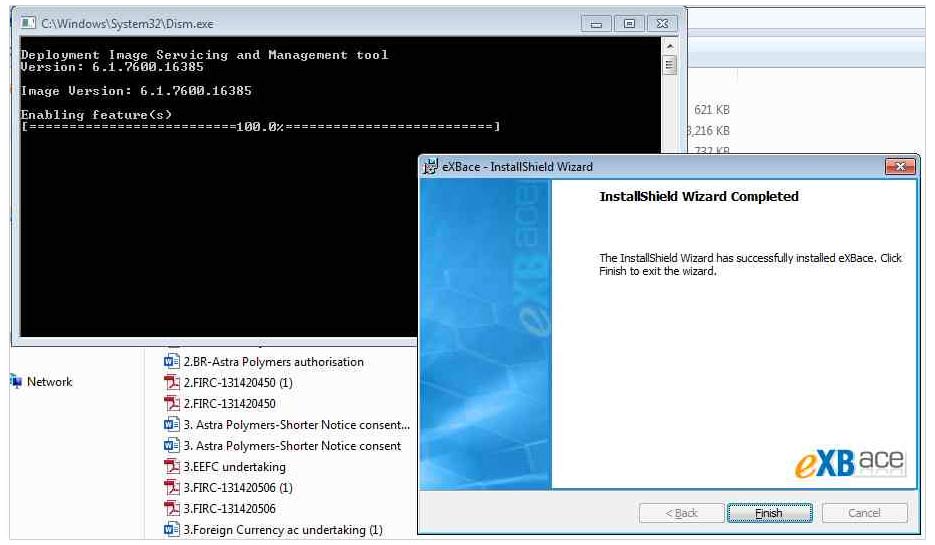Click PDF icon of 3.EEFC undertaking
Viewport: 935px width, 545px height.
click(172, 466)
